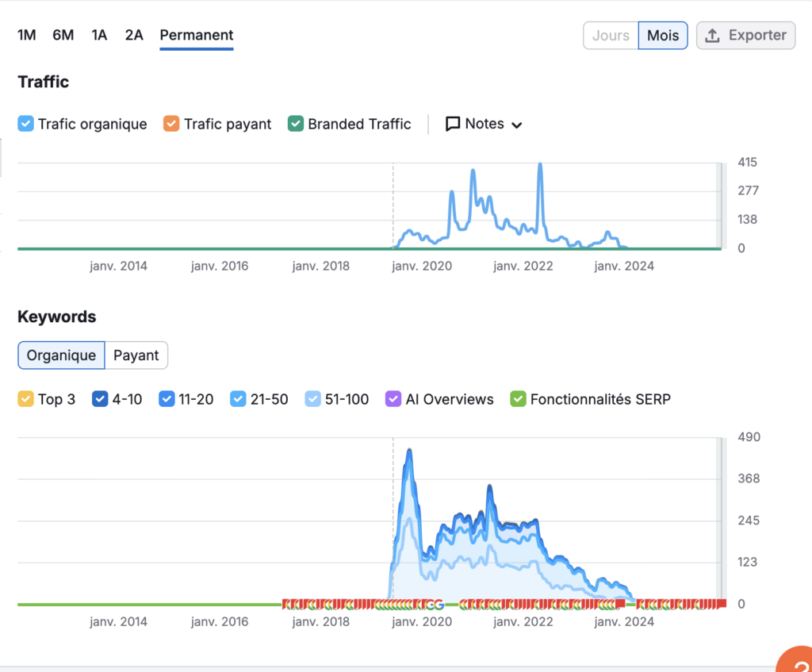Select the 2A time range tab
812x672 pixels.
click(x=133, y=35)
